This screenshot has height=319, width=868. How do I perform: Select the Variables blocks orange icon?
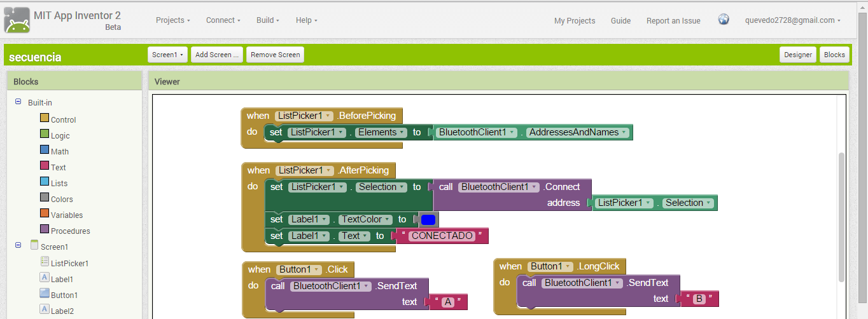[x=45, y=213]
